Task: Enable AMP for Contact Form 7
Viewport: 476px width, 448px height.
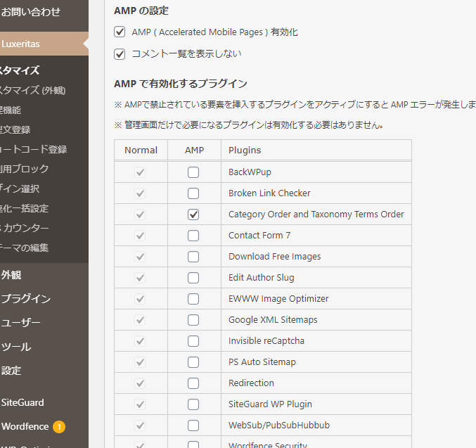Action: (x=193, y=236)
